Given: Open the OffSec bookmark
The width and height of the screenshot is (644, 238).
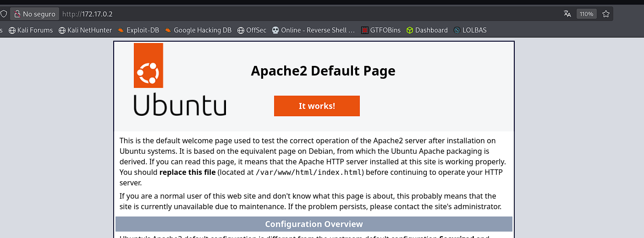Looking at the screenshot, I should pos(252,30).
